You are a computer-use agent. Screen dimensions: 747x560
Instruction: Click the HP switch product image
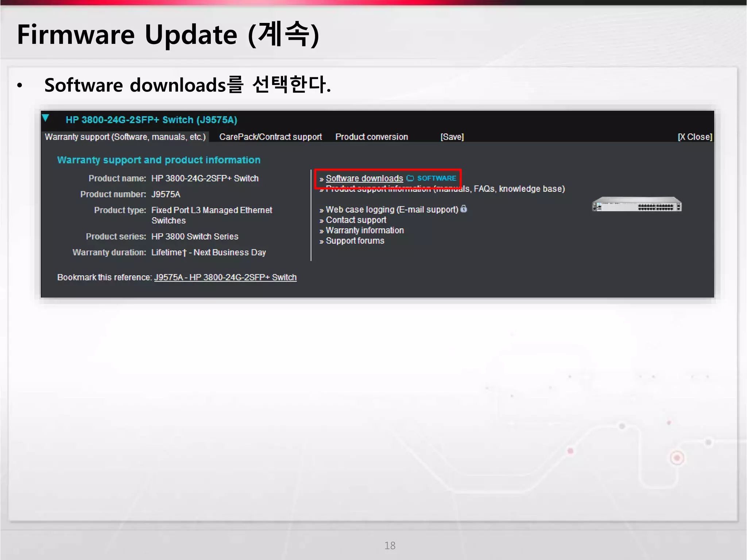tap(636, 204)
